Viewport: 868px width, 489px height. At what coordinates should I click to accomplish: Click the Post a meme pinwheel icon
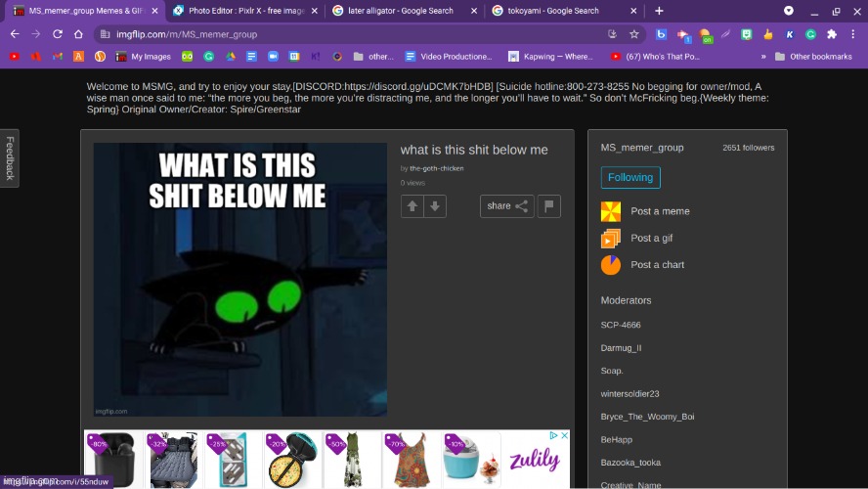coord(610,211)
